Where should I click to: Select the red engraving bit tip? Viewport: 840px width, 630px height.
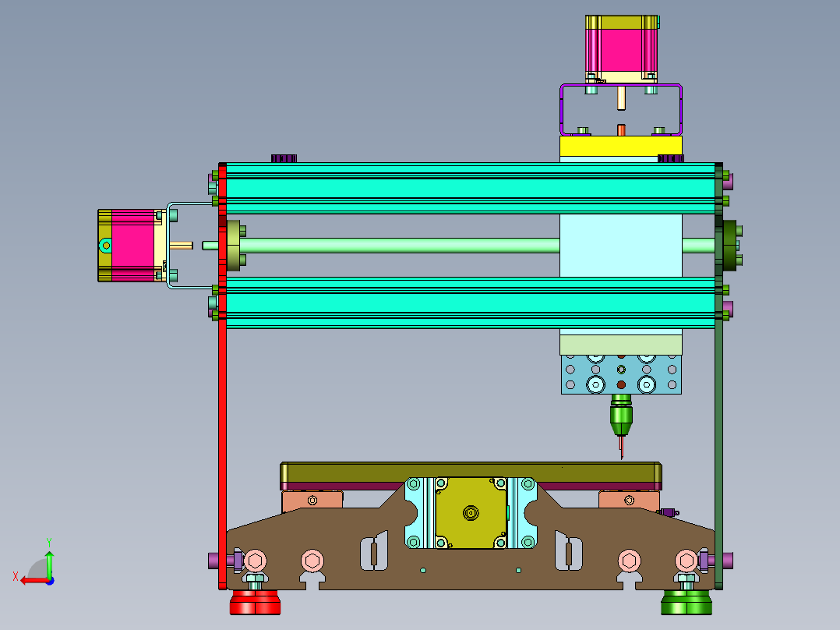(x=622, y=448)
